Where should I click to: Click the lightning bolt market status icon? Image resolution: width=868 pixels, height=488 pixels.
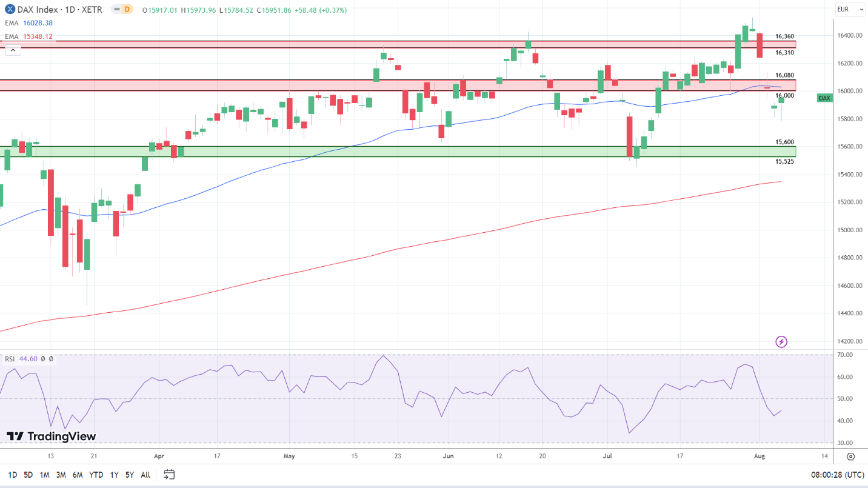782,342
